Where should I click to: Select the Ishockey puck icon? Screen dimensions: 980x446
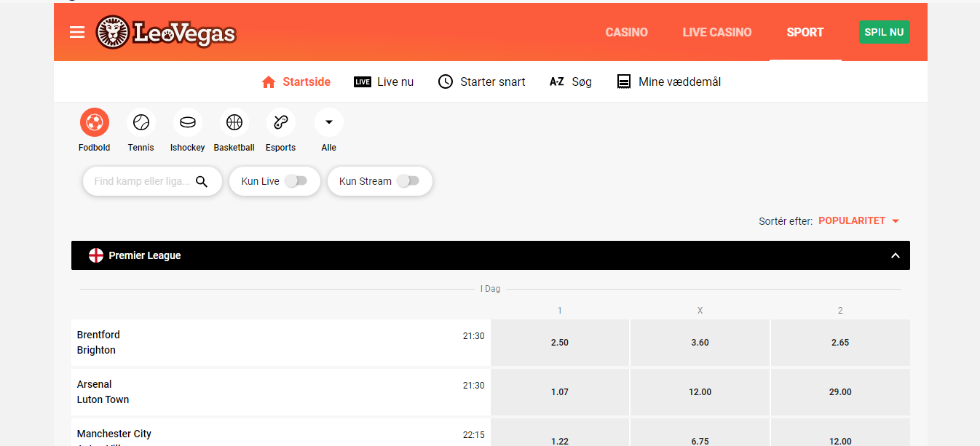[188, 122]
